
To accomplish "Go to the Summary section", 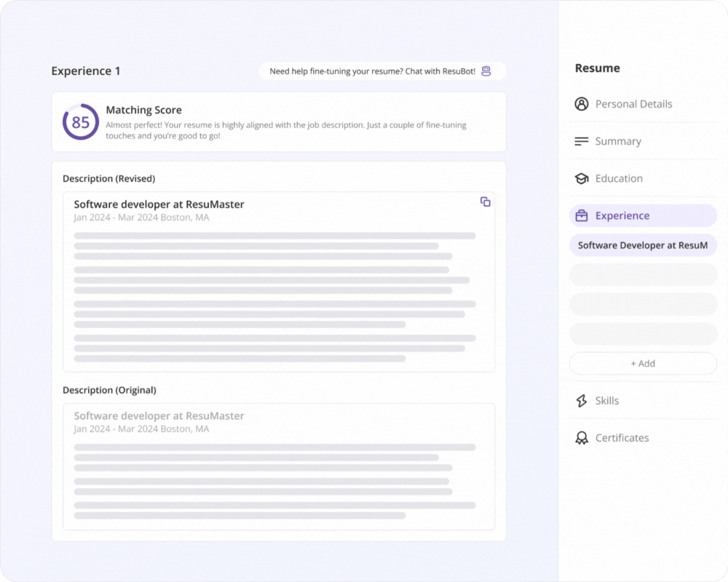I will 618,141.
